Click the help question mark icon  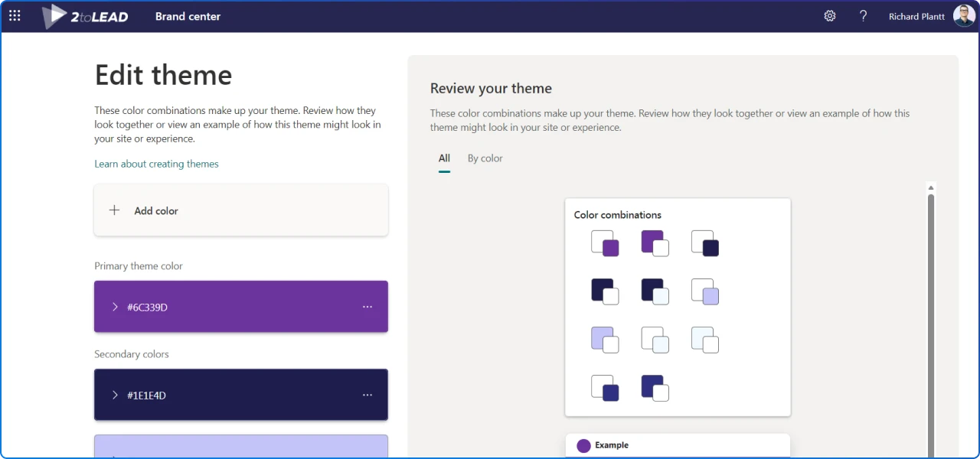pos(863,15)
